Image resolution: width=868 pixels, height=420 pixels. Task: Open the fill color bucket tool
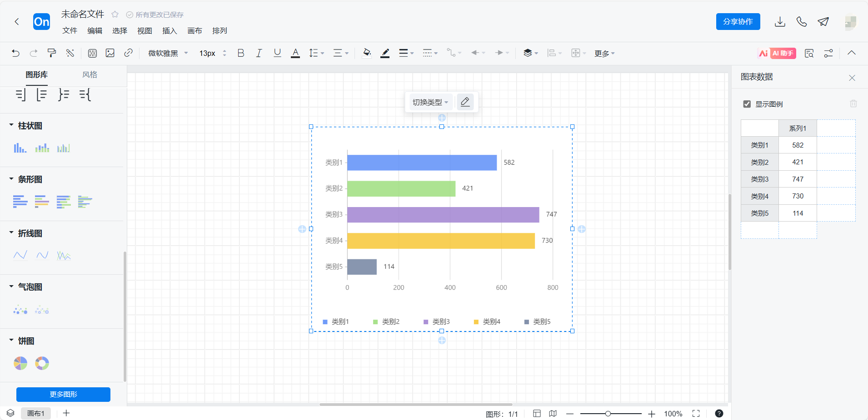pos(367,53)
